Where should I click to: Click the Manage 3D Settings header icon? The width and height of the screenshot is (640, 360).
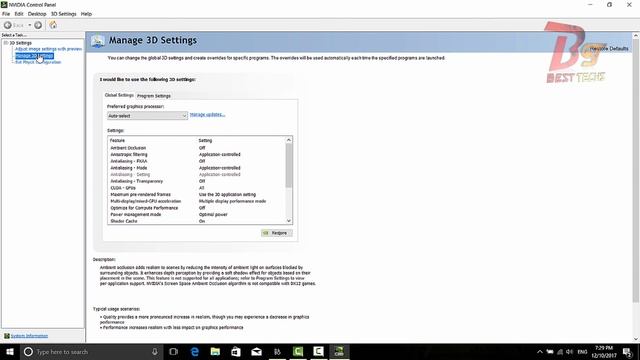pyautogui.click(x=98, y=41)
